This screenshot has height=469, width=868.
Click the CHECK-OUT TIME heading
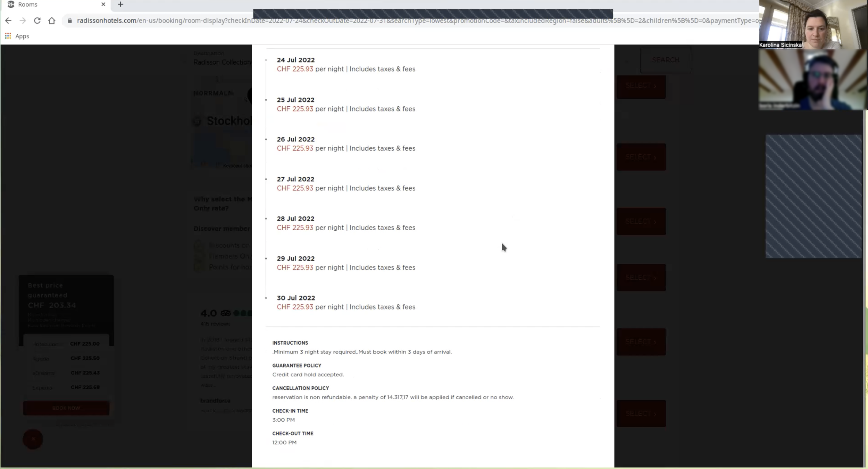[293, 434]
